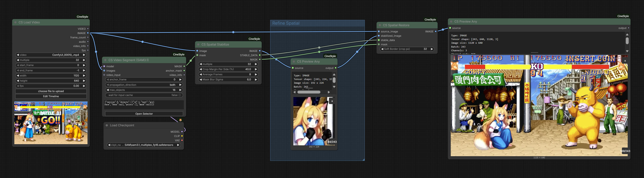
Task: Click the stable_data input port on CS Spatial Restore
Action: (x=379, y=40)
